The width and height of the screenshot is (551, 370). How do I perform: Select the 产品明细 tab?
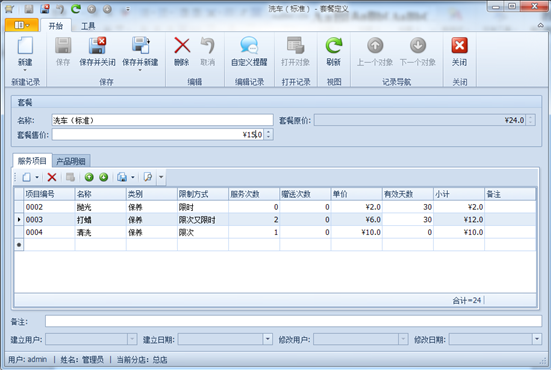[x=71, y=161]
